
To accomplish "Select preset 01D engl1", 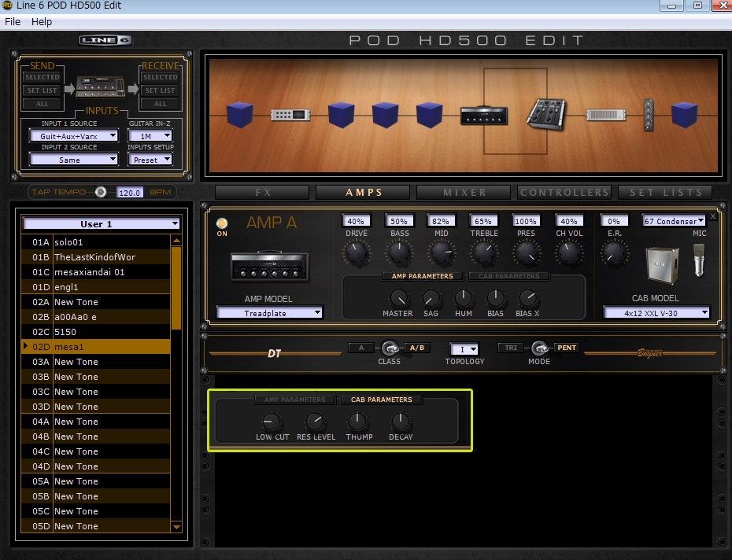I will point(96,286).
